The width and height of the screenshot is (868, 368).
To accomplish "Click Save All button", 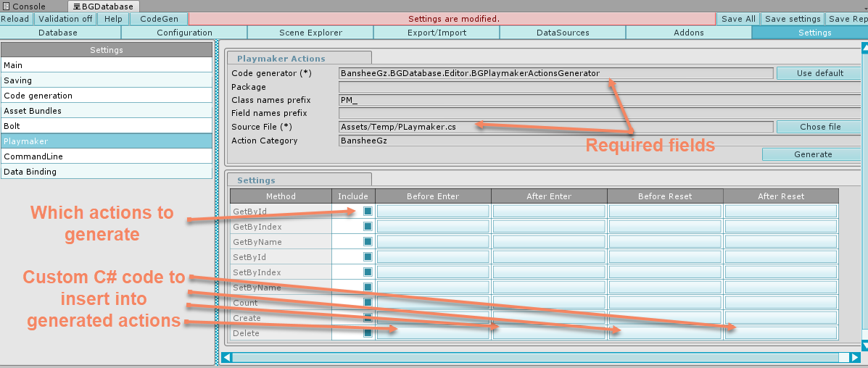I will click(738, 19).
